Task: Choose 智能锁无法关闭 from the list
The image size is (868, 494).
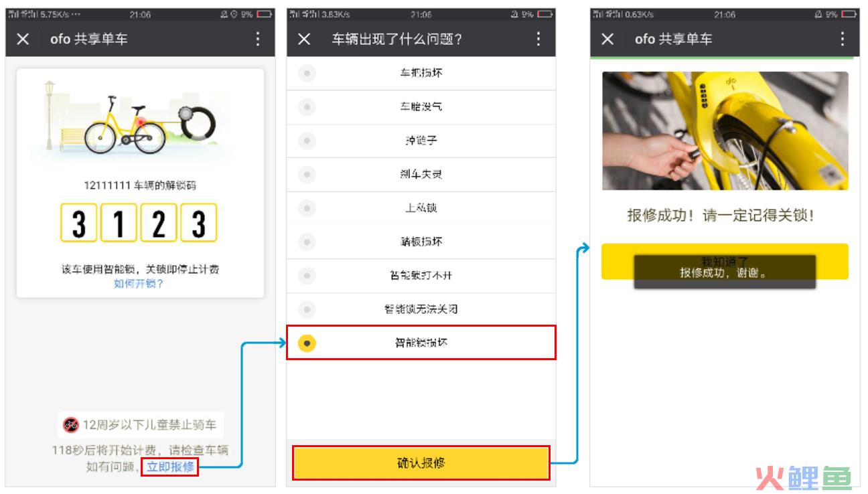Action: pos(421,309)
